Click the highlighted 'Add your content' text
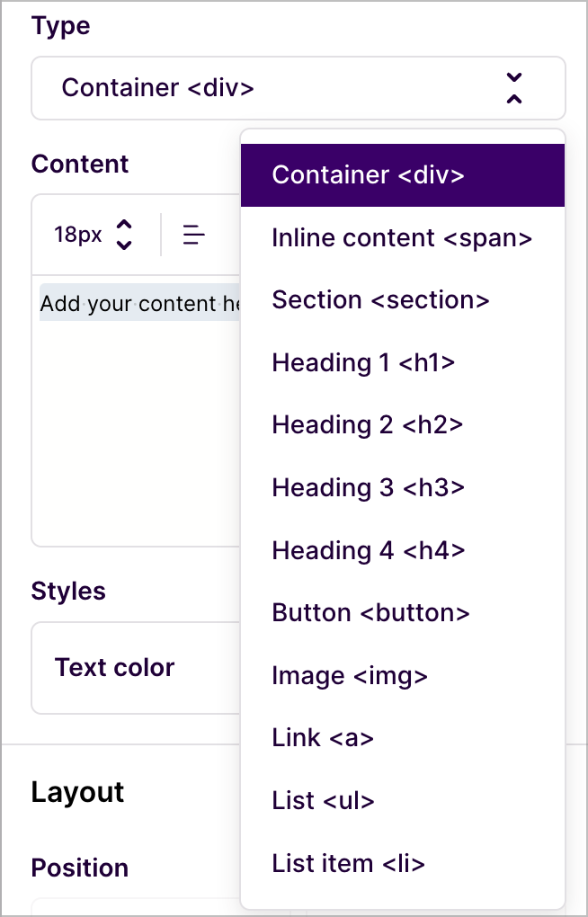 point(140,304)
